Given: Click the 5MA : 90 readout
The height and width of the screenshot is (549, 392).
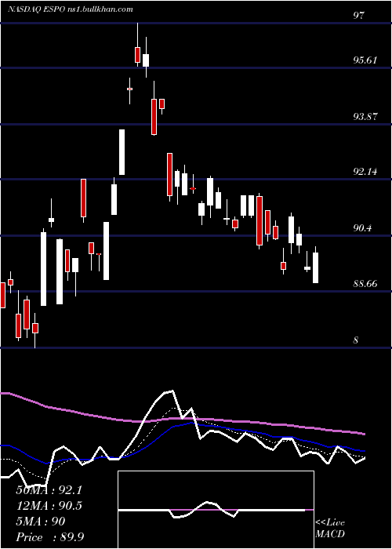Looking at the screenshot, I should tap(41, 522).
